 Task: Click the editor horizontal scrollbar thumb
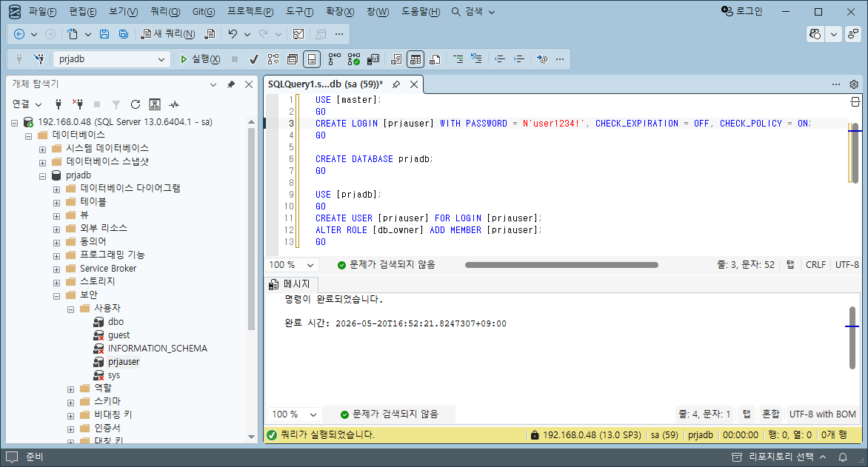[561, 265]
